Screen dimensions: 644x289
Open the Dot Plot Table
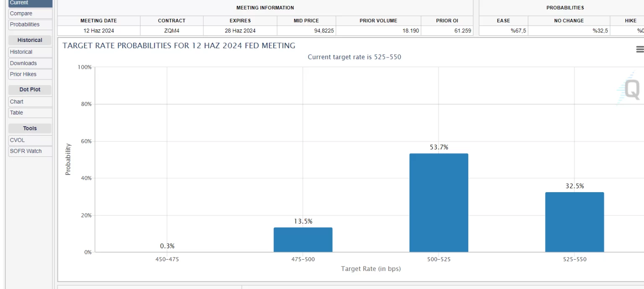click(30, 112)
